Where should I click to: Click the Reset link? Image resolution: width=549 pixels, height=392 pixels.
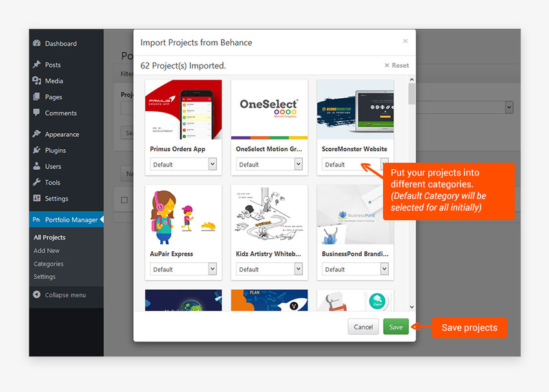397,65
